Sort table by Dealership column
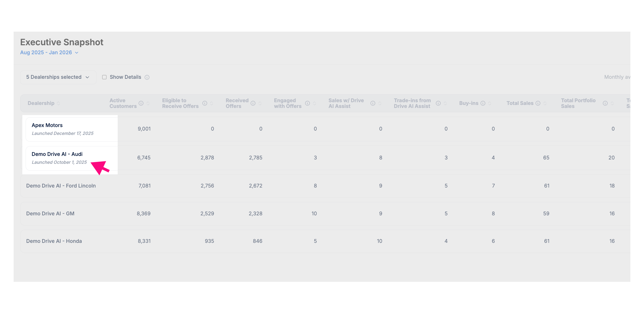Image resolution: width=644 pixels, height=314 pixels. pyautogui.click(x=58, y=103)
